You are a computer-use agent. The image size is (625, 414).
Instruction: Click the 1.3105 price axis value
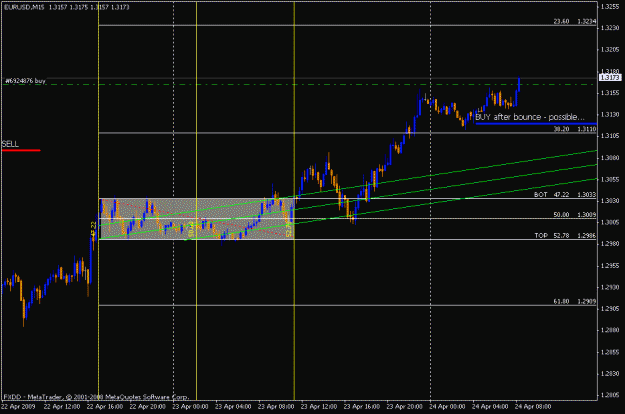610,136
